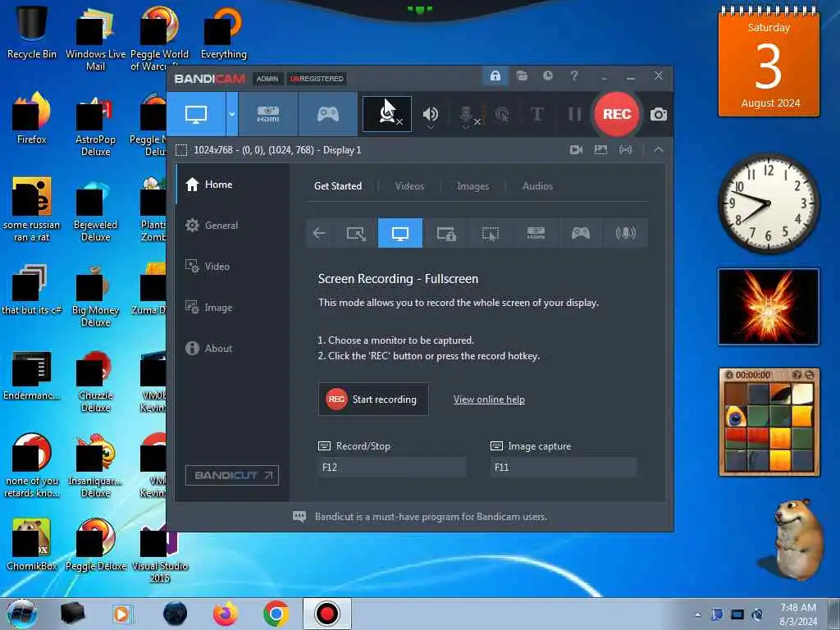Select the Recycle Bin desktop icon
The height and width of the screenshot is (630, 840).
pos(32,31)
